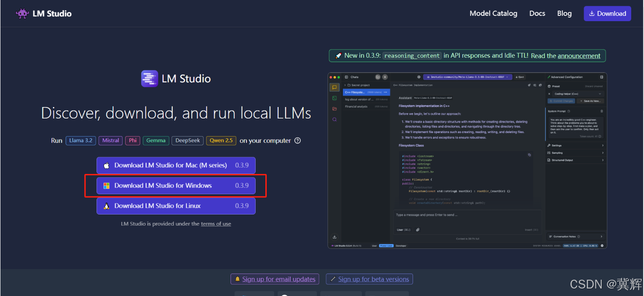Click the User role button below the message box
The height and width of the screenshot is (296, 644).
pyautogui.click(x=404, y=230)
